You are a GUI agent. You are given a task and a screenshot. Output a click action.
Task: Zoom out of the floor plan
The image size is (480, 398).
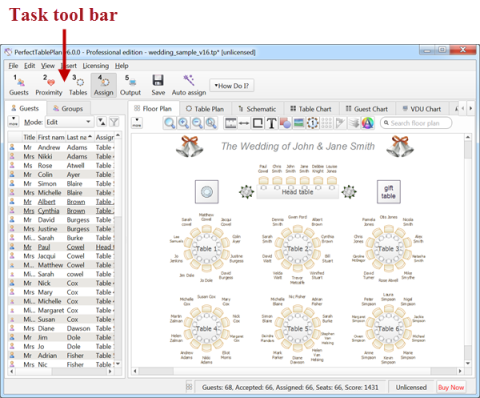tap(197, 123)
